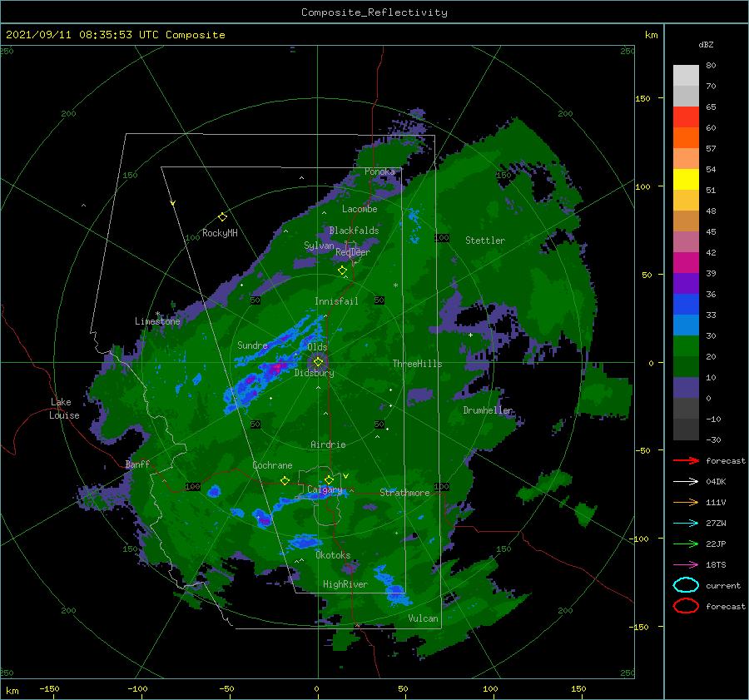The height and width of the screenshot is (700, 749).
Task: Click the ThreeHills city label
Action: coord(418,364)
